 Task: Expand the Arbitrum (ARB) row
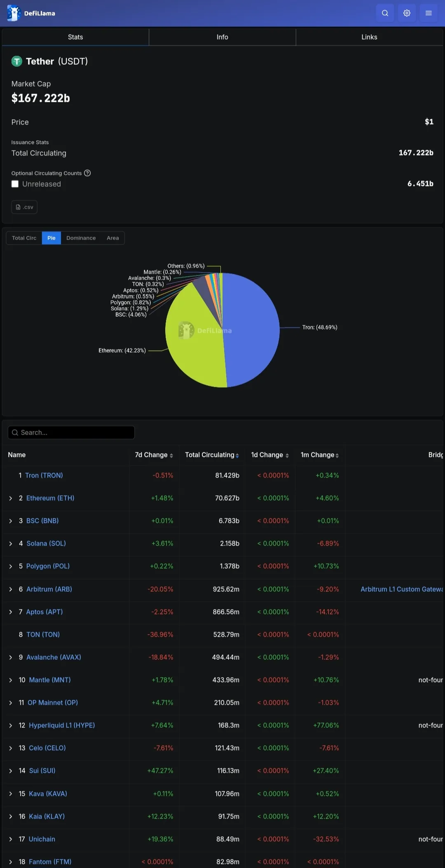point(11,590)
